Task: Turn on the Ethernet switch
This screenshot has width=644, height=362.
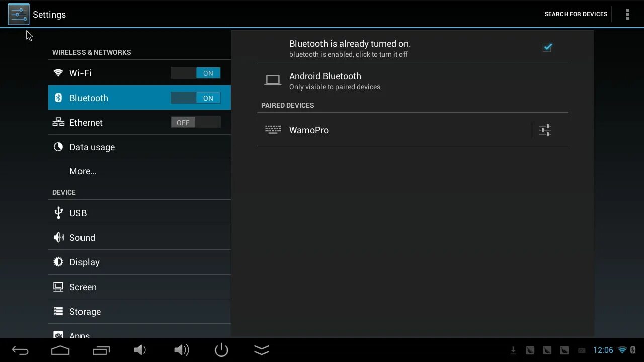Action: tap(195, 123)
